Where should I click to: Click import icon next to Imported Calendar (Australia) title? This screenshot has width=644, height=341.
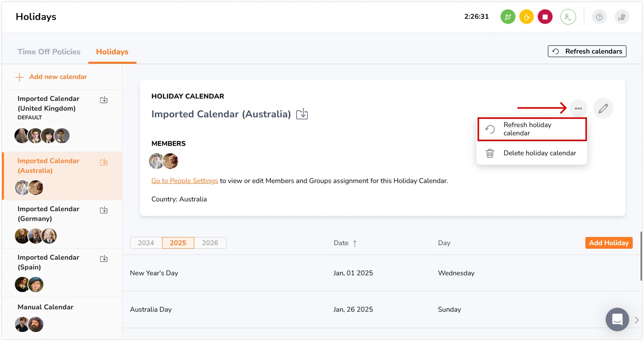[302, 114]
